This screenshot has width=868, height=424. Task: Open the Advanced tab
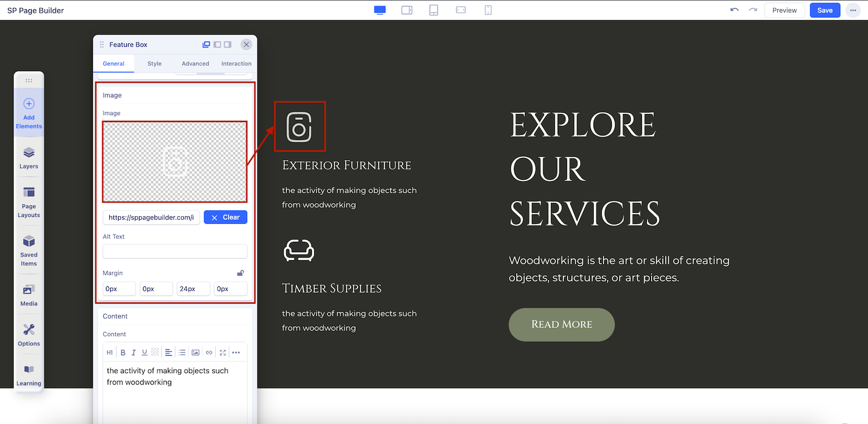196,64
